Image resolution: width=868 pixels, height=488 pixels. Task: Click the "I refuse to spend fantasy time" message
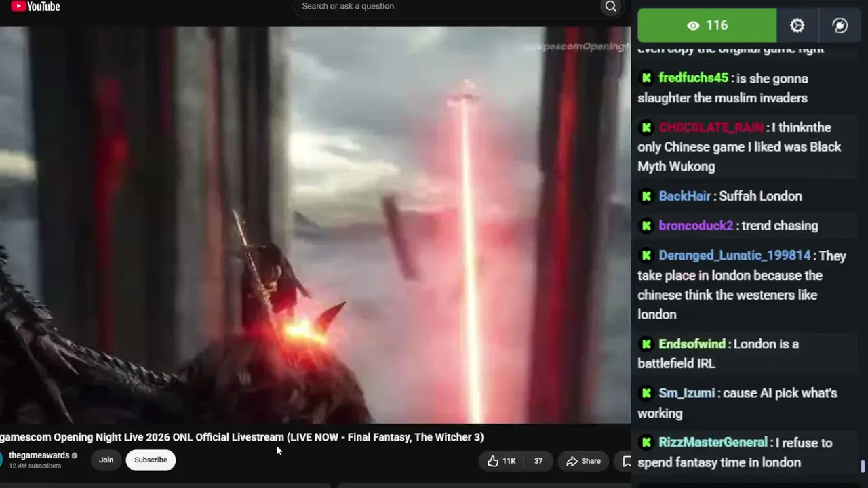click(735, 453)
